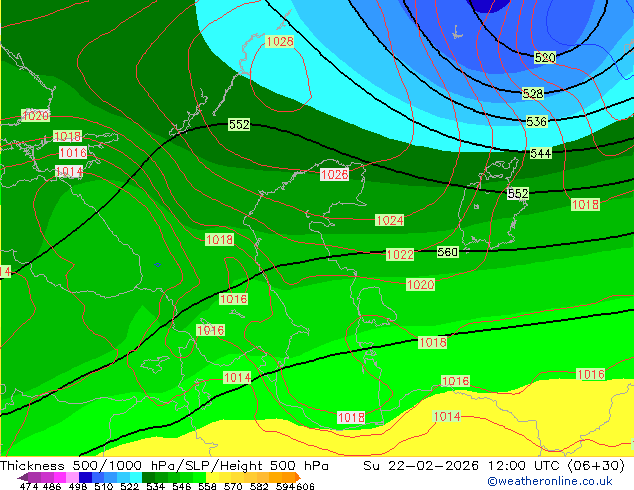Click the 582 legend value
The image size is (634, 490).
pos(259,486)
